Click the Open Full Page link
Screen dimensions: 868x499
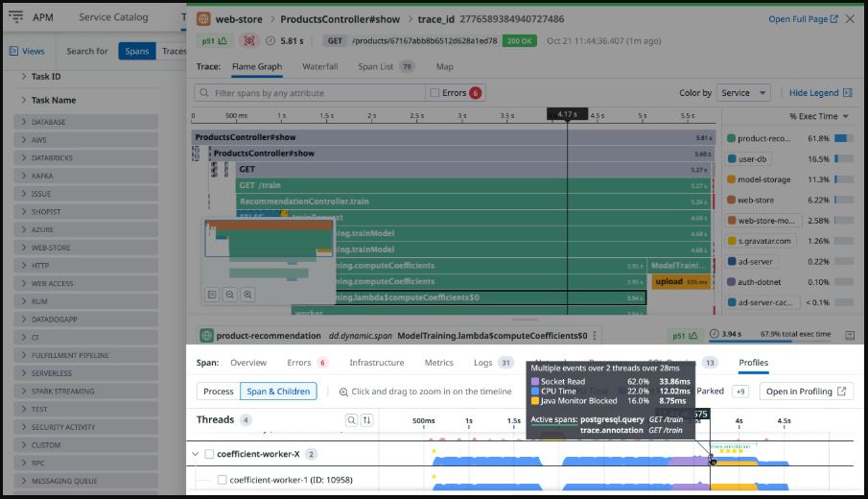(x=803, y=18)
